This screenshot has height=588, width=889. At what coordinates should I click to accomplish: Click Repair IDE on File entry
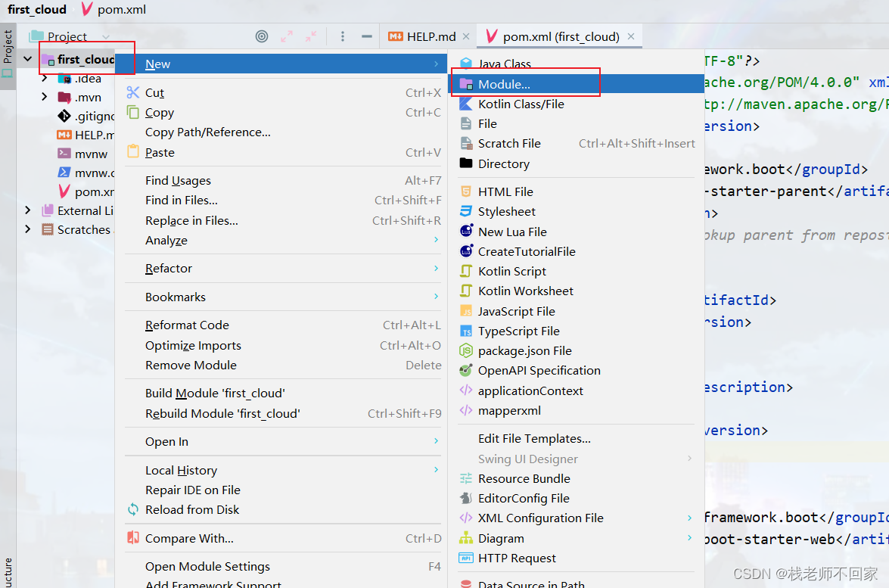pyautogui.click(x=283, y=490)
